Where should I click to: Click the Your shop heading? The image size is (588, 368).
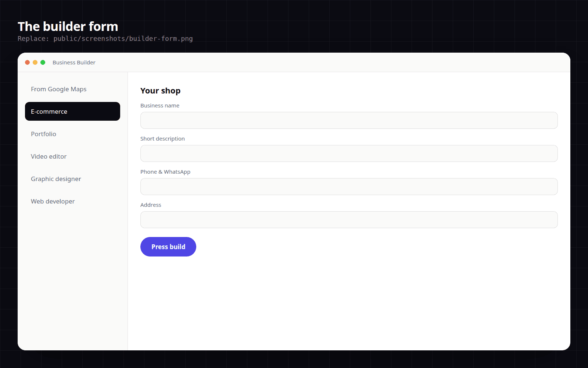(x=160, y=91)
